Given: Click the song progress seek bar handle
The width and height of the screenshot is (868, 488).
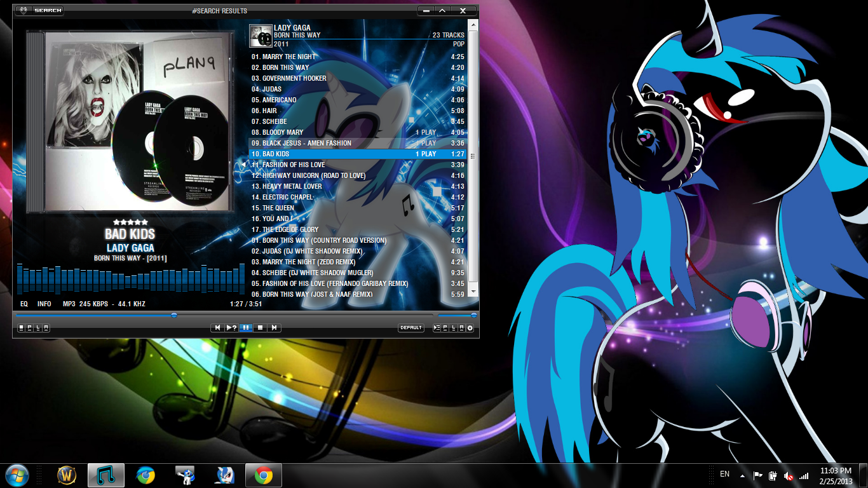Looking at the screenshot, I should pos(174,315).
